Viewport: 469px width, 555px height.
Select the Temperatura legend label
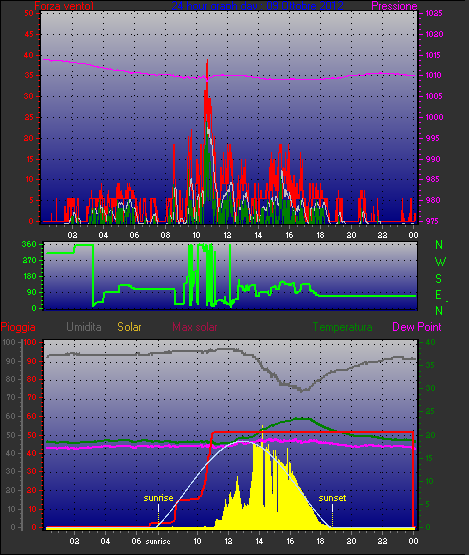click(342, 327)
